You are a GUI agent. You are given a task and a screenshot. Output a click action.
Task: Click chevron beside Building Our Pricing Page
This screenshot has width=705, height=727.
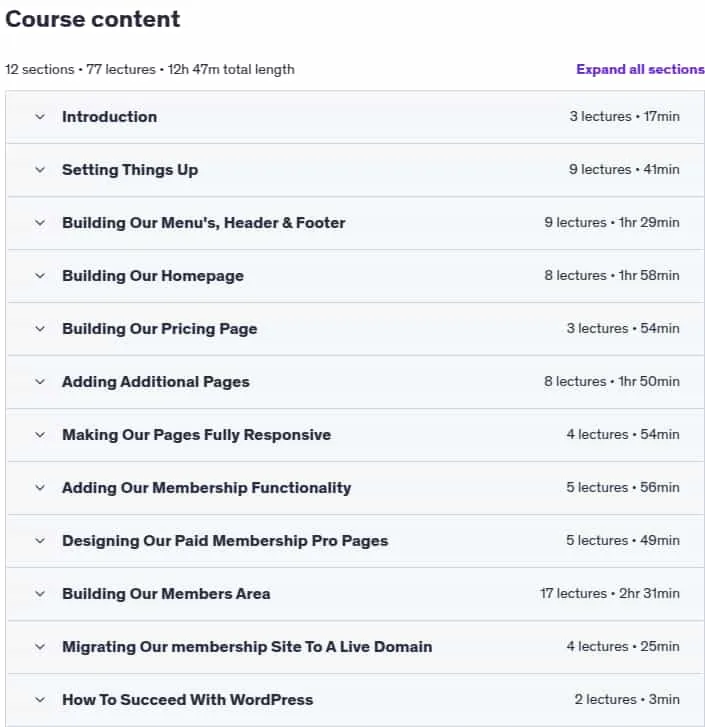[40, 329]
